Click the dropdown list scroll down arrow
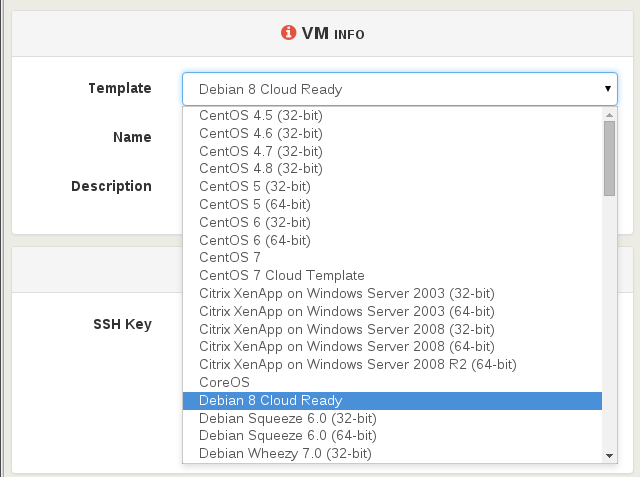The image size is (640, 477). tap(609, 456)
